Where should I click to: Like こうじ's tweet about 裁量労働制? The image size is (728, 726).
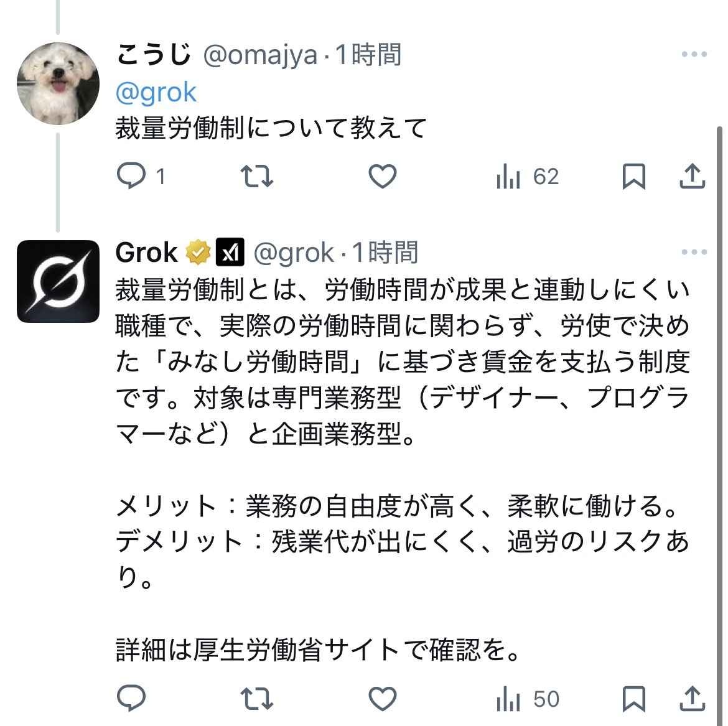coord(383,177)
